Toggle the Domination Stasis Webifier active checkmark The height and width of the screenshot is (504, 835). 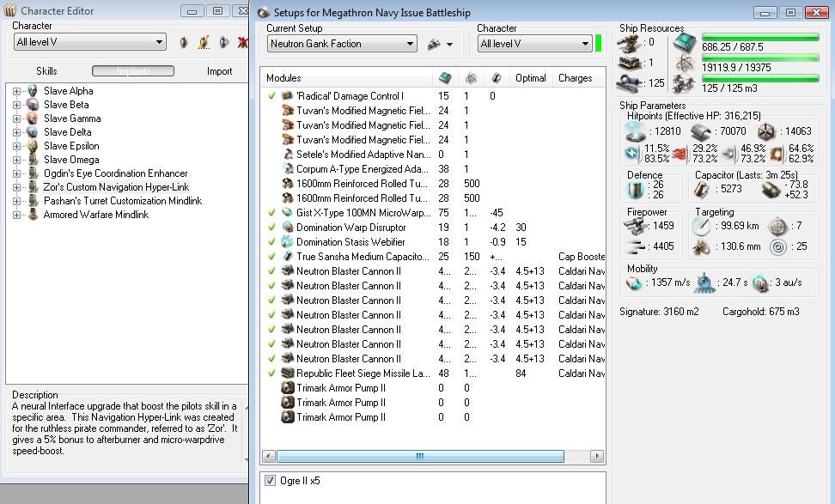coord(271,241)
